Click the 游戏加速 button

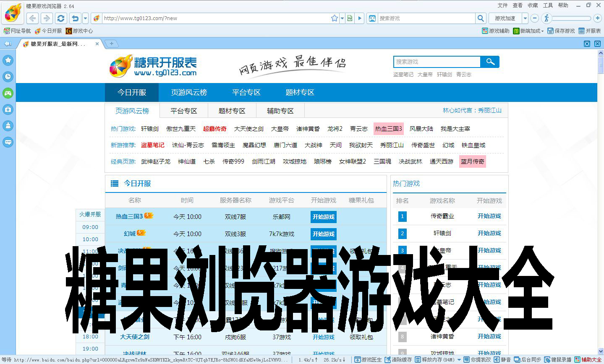coord(505,18)
